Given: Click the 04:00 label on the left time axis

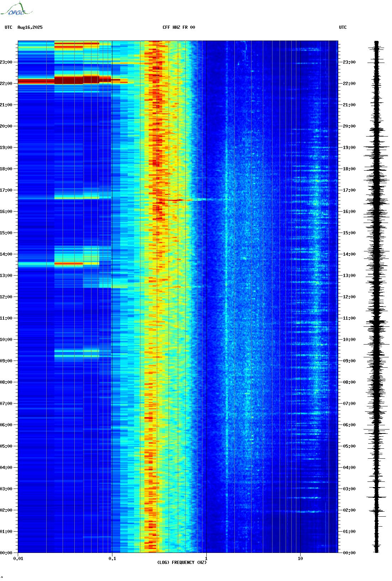Looking at the screenshot, I should click(6, 468).
